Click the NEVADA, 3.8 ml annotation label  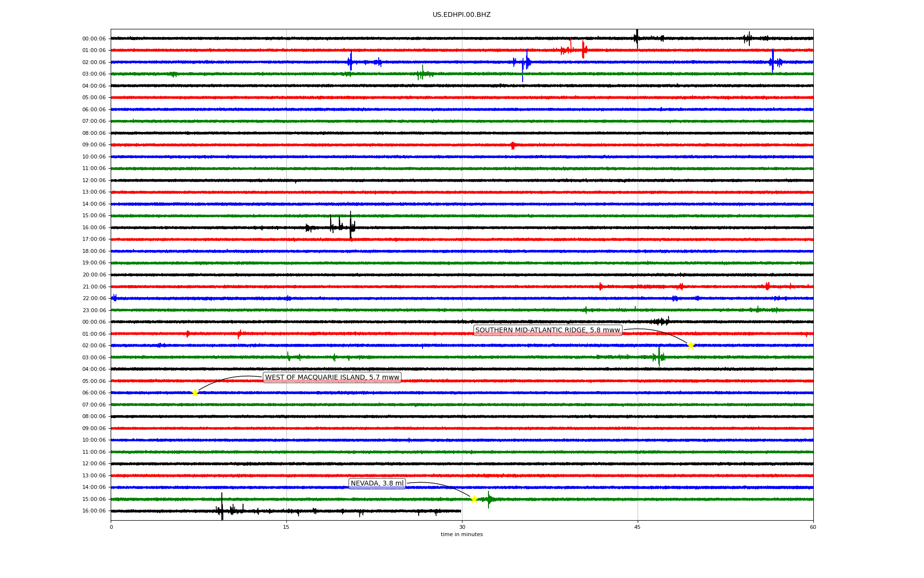pyautogui.click(x=377, y=484)
